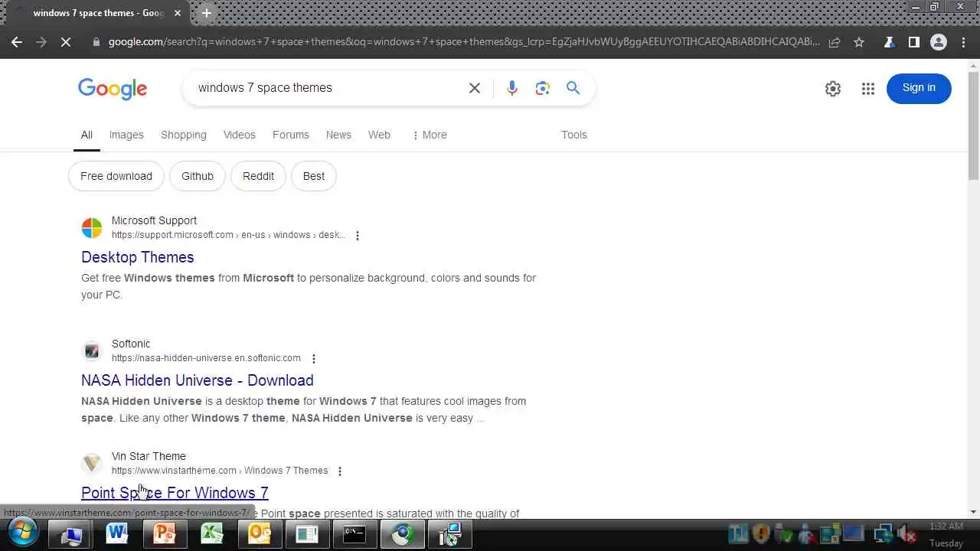This screenshot has height=551, width=980.
Task: Click the Microsoft Support site favicon
Action: coord(92,228)
